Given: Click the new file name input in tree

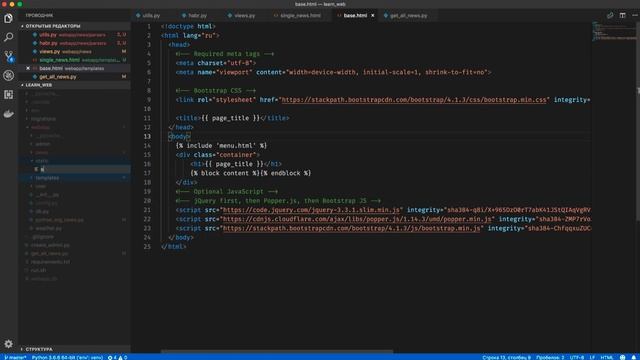Looking at the screenshot, I should click(x=84, y=169).
